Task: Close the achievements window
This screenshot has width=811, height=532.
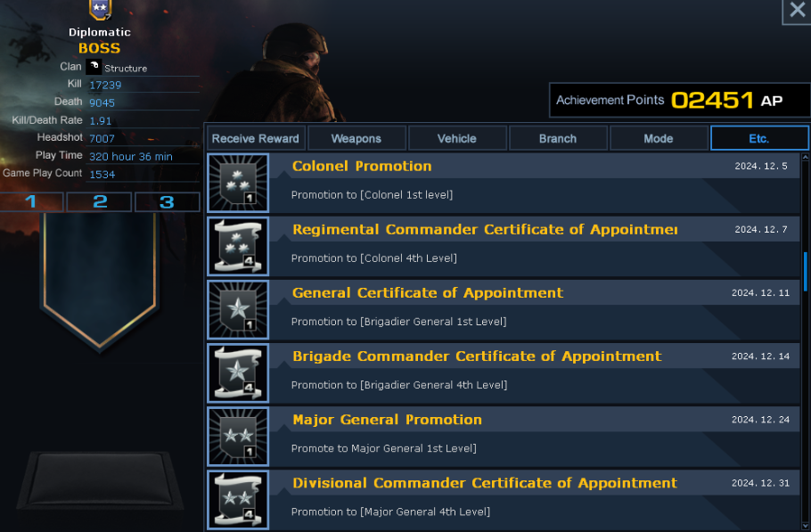Action: click(x=795, y=11)
